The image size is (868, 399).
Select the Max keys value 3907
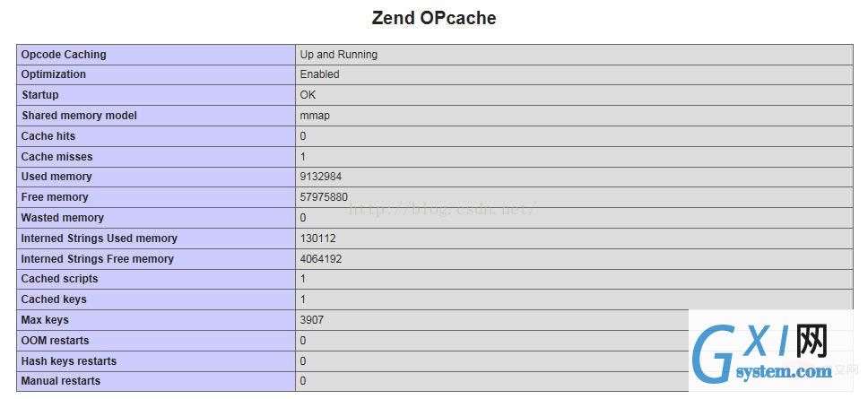[x=312, y=320]
